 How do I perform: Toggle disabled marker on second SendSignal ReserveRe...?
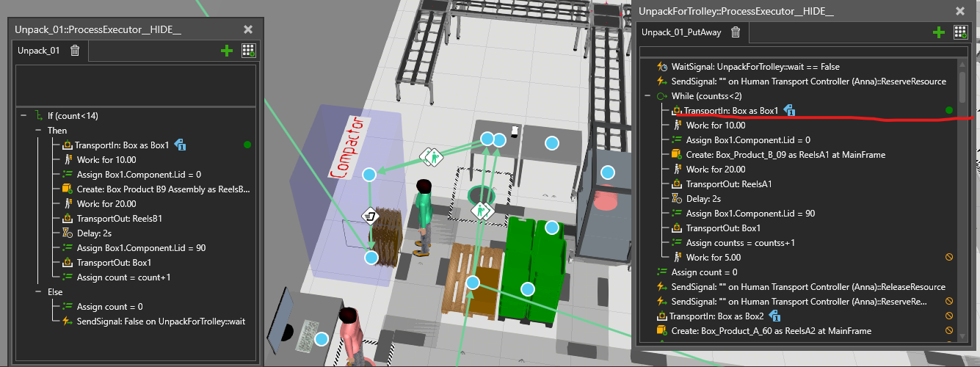coord(949,302)
